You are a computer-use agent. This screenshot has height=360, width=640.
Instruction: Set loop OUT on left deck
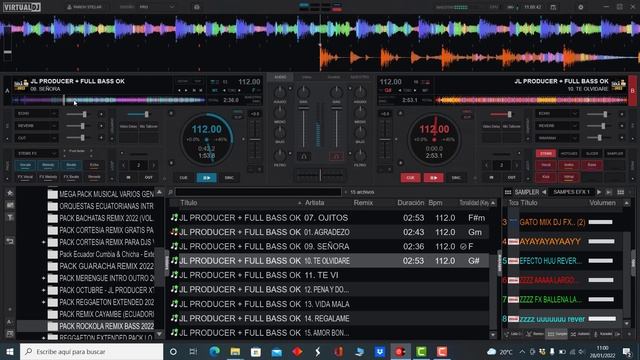click(149, 178)
